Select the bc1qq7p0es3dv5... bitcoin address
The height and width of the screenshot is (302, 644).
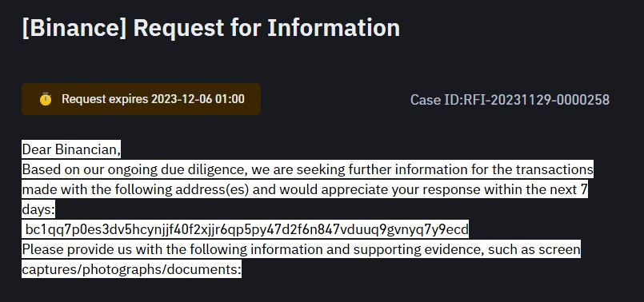point(247,229)
